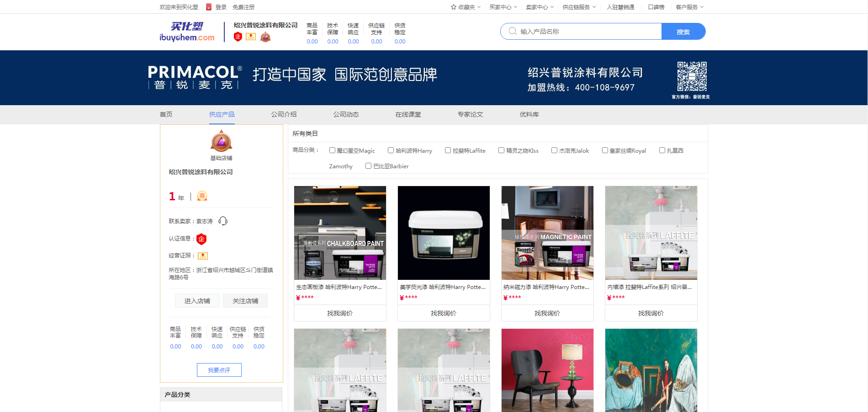Viewport: 868px width, 412px height.
Task: Open the 专家论文 tab
Action: 470,114
